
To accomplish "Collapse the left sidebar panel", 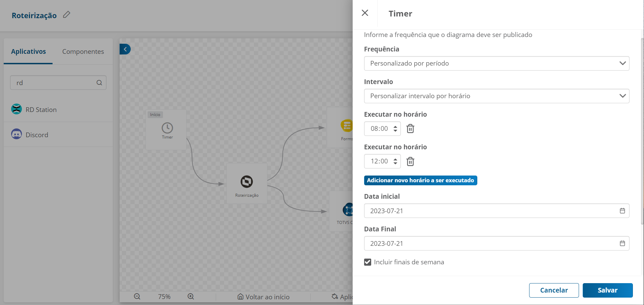I will [x=125, y=49].
